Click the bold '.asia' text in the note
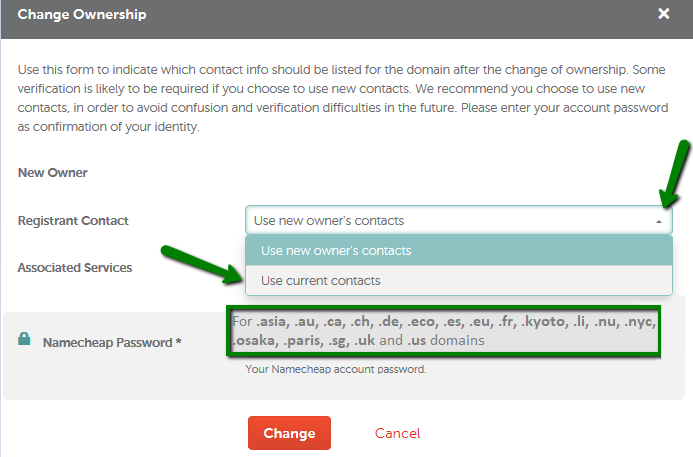The width and height of the screenshot is (693, 457). tap(271, 321)
